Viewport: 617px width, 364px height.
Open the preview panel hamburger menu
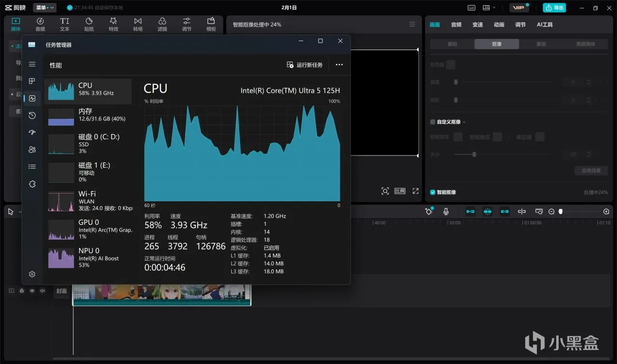412,24
